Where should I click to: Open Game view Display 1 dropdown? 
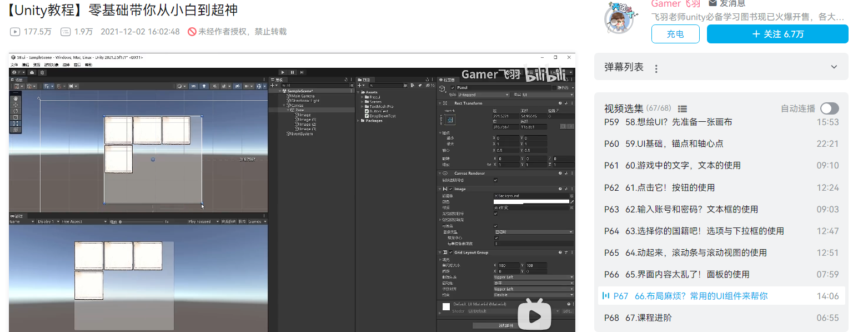click(48, 221)
